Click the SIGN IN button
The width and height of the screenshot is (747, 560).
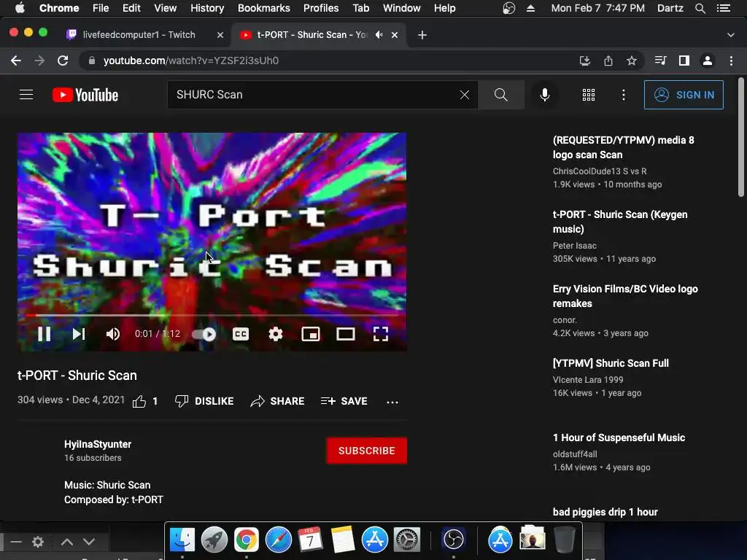click(x=684, y=95)
